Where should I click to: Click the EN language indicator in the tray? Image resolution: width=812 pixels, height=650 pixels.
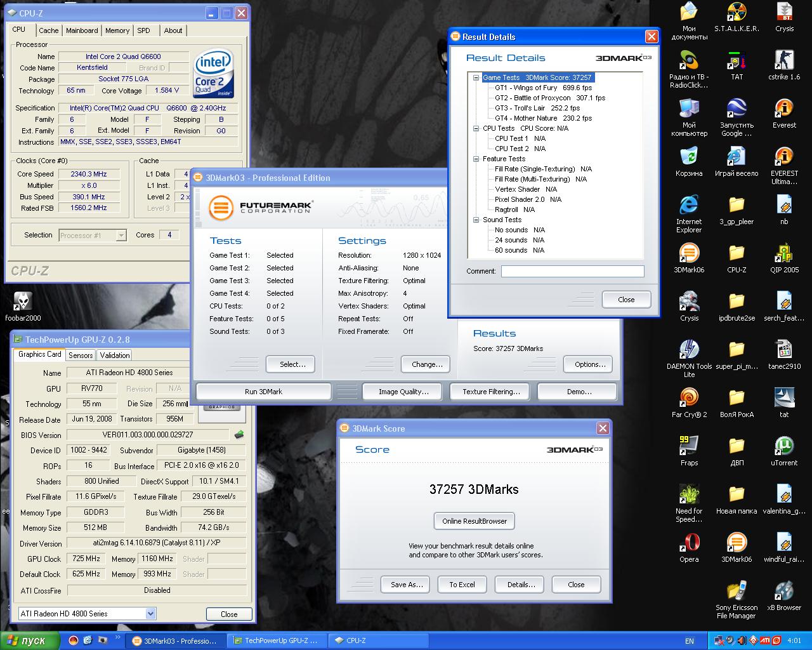click(x=690, y=641)
